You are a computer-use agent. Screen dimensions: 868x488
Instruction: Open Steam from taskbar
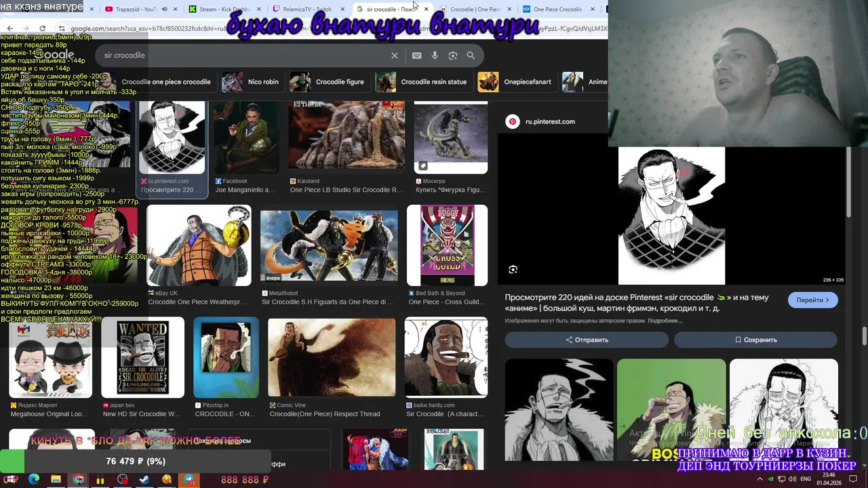click(144, 479)
